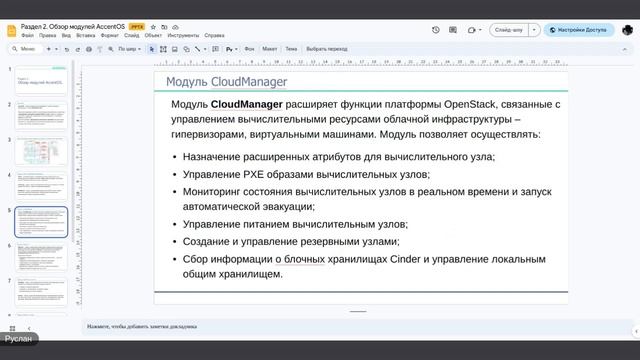Open the Инструменты menu
640x360 pixels.
click(183, 36)
